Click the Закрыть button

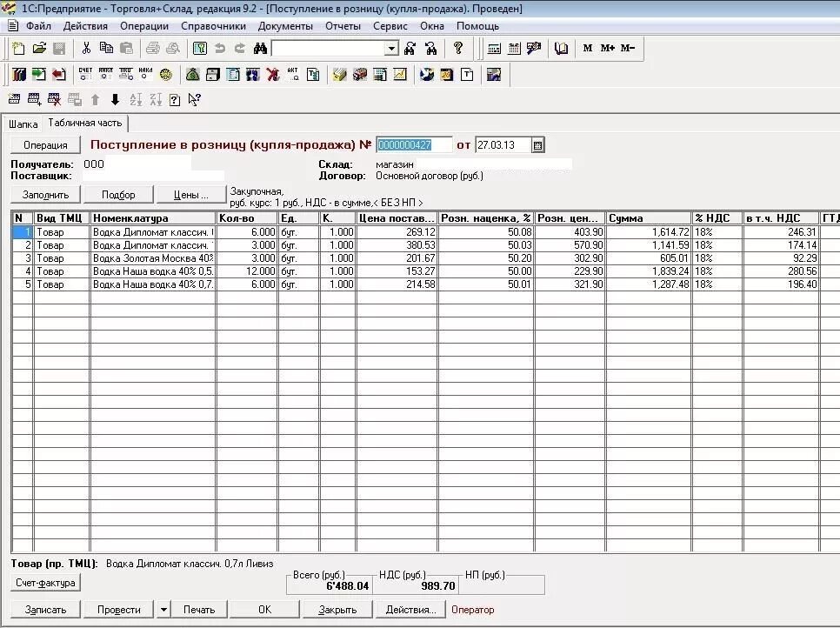pyautogui.click(x=337, y=609)
